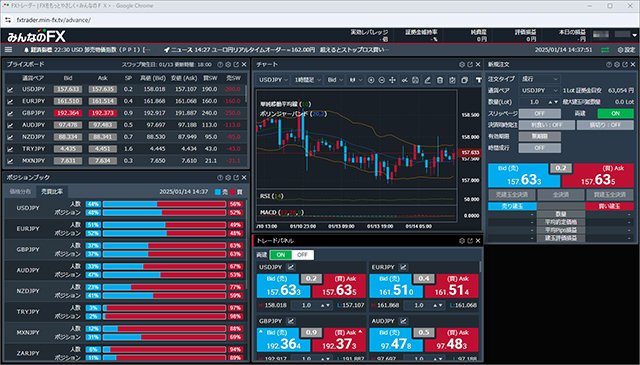This screenshot has height=365, width=640.
Task: Open 注文タイプ 成行 dropdown
Action: (540, 79)
